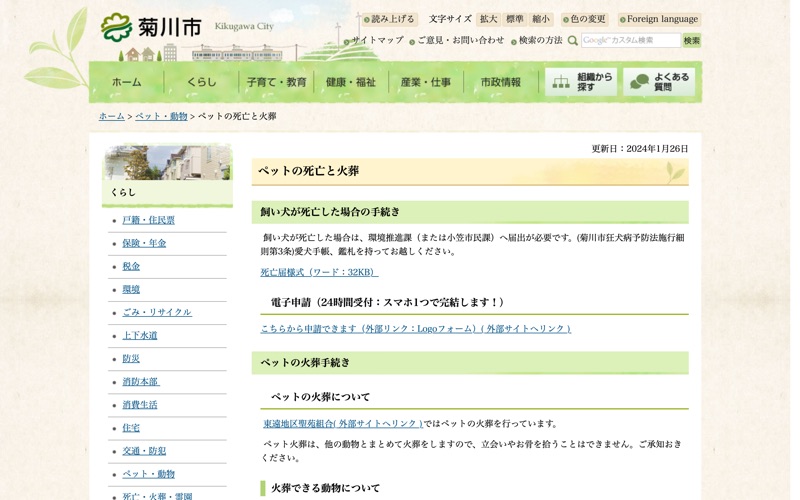Open the 色の変更 color change option
The image size is (800, 500).
[584, 19]
